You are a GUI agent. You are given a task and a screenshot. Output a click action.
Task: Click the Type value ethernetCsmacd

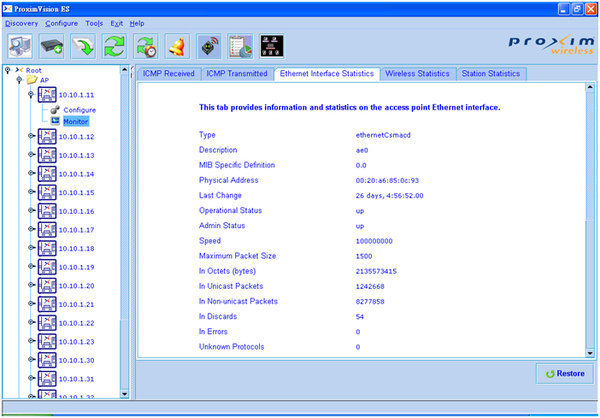coord(383,135)
